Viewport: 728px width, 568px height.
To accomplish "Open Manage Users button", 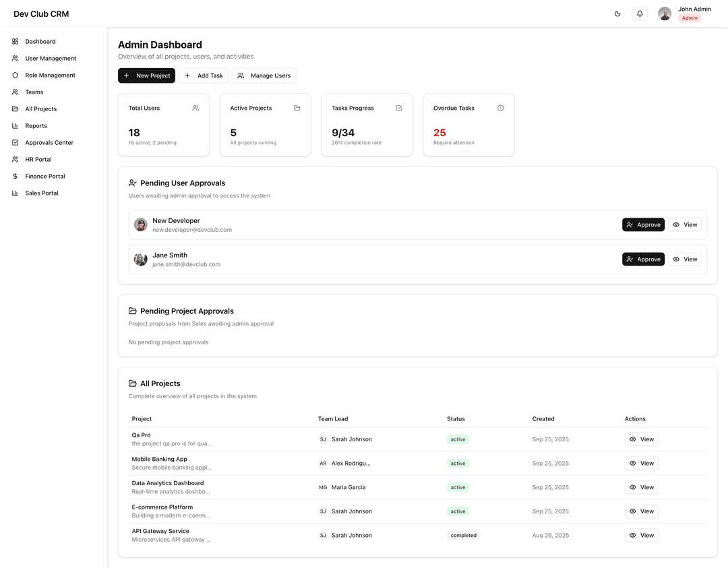I will pos(264,75).
